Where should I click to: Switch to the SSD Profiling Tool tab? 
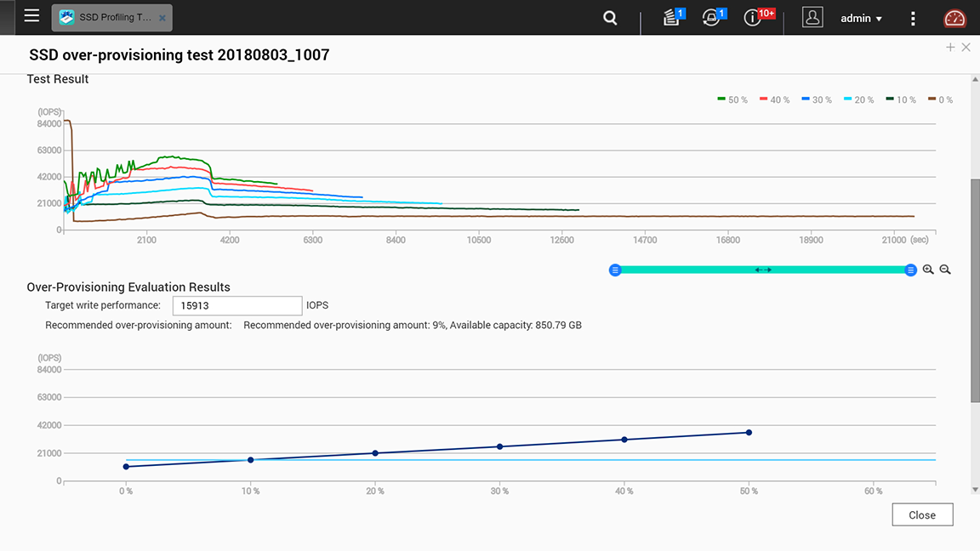tap(106, 17)
